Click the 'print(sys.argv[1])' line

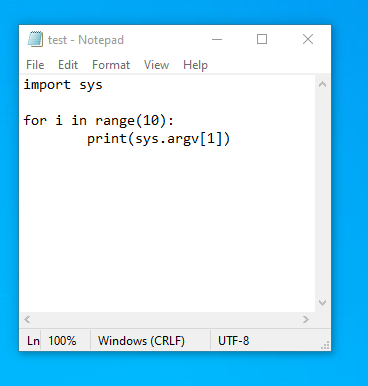[159, 138]
